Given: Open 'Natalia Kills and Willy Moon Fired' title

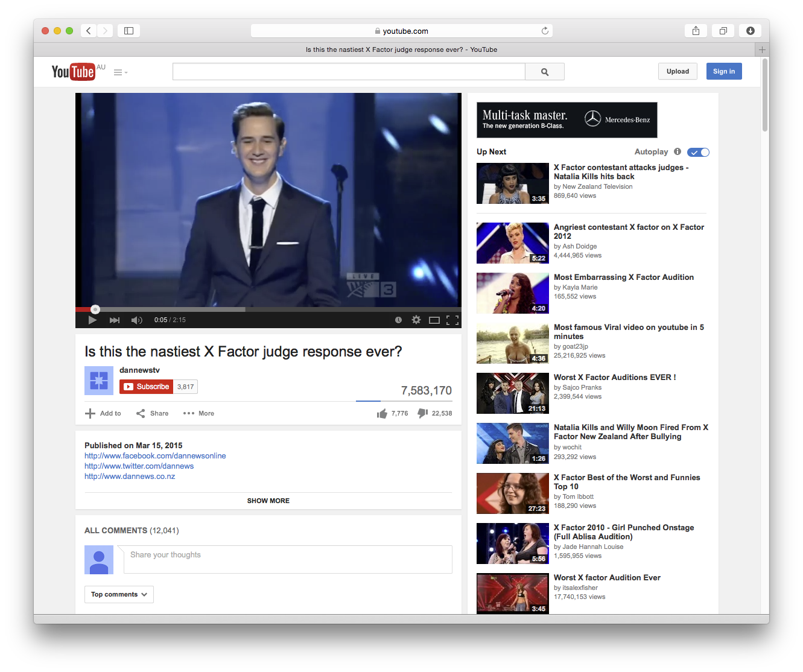Looking at the screenshot, I should pyautogui.click(x=631, y=432).
